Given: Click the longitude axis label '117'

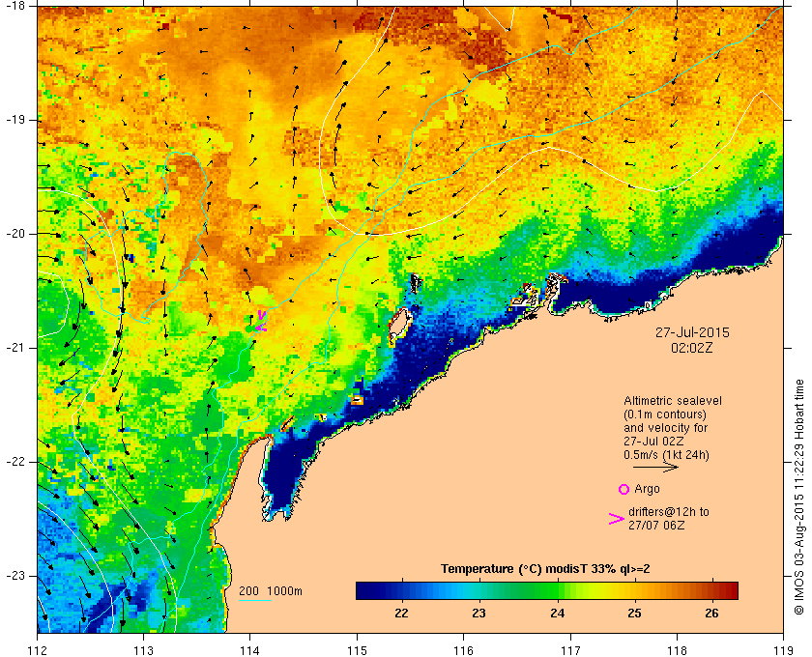Looking at the screenshot, I should click(x=570, y=649).
